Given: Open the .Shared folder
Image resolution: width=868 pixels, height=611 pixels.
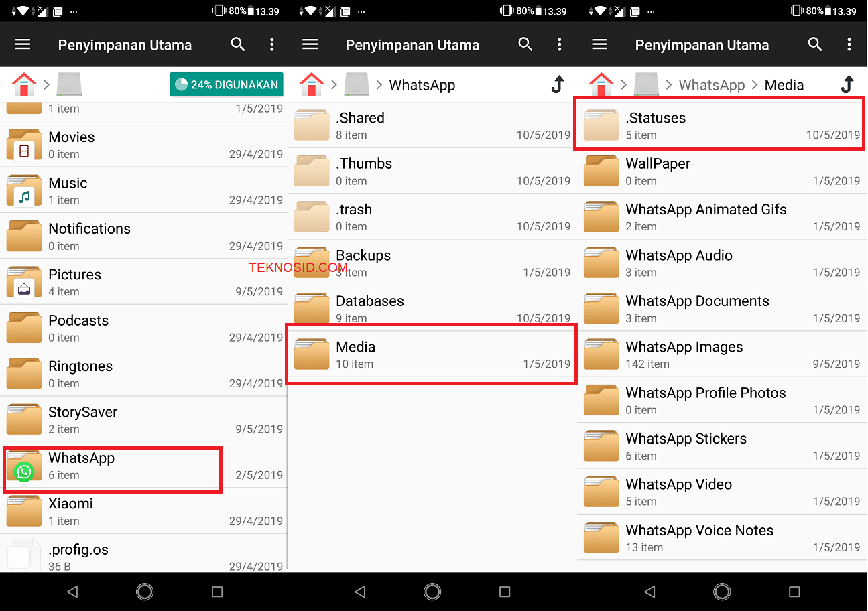Looking at the screenshot, I should point(432,125).
